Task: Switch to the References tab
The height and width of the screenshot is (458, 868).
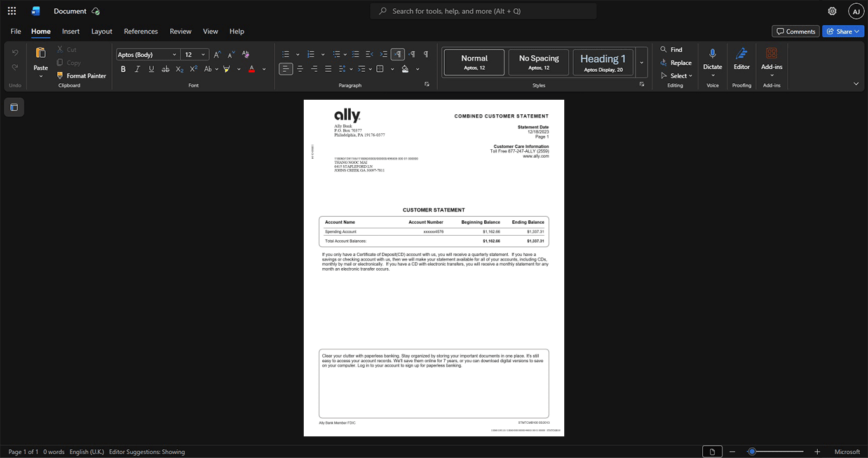Action: click(140, 31)
